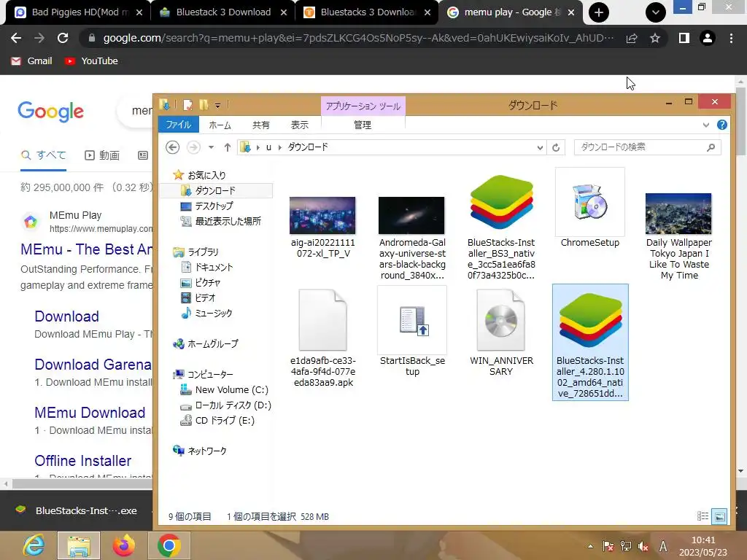
Task: Open recent locations dropdown in Explorer
Action: pos(211,147)
